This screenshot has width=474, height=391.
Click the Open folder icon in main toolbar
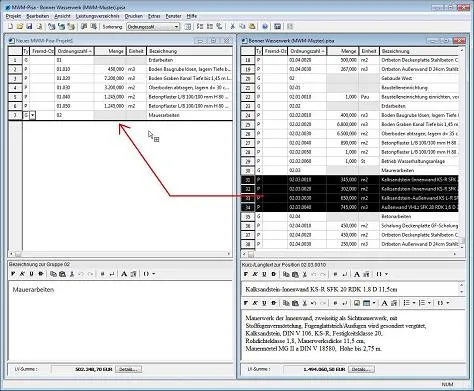click(x=20, y=26)
